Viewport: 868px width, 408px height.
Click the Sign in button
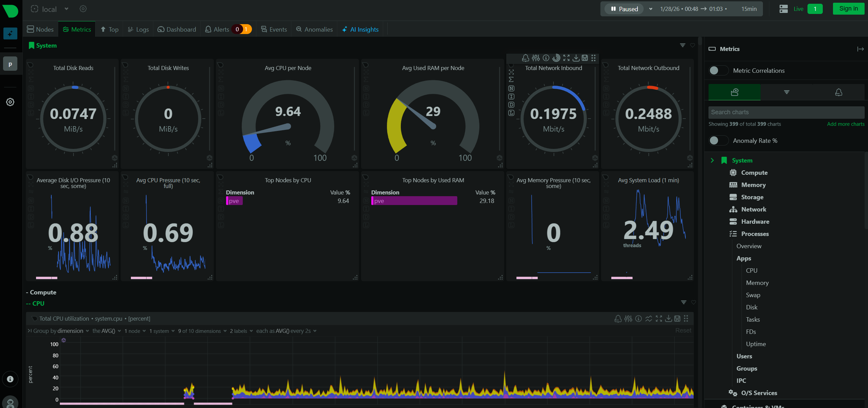pyautogui.click(x=848, y=8)
